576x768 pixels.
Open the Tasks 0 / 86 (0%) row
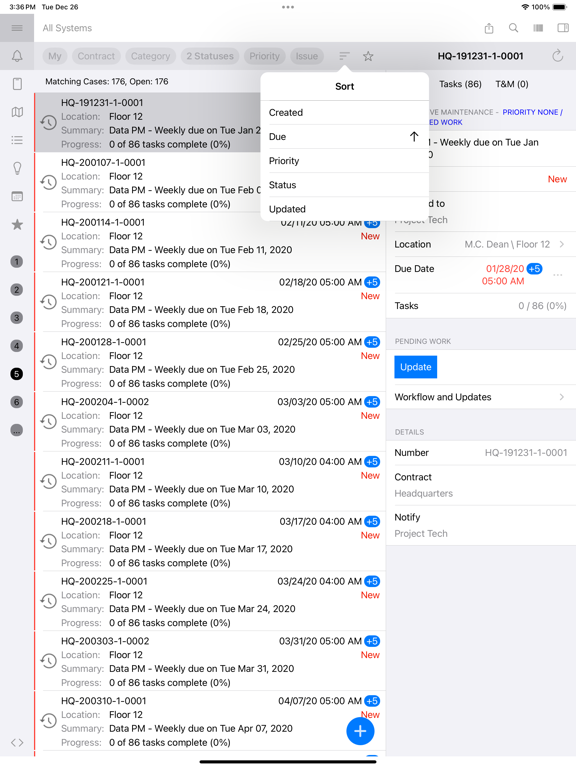click(x=480, y=306)
